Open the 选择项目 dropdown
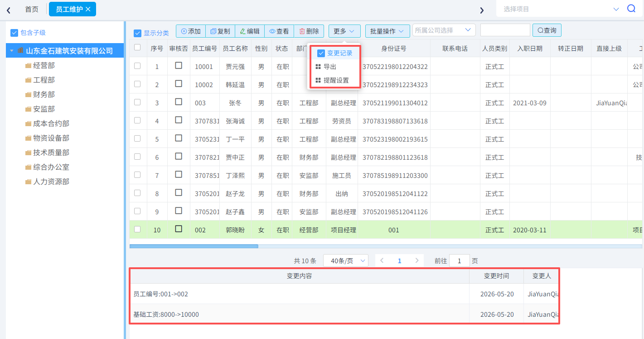 pyautogui.click(x=561, y=9)
